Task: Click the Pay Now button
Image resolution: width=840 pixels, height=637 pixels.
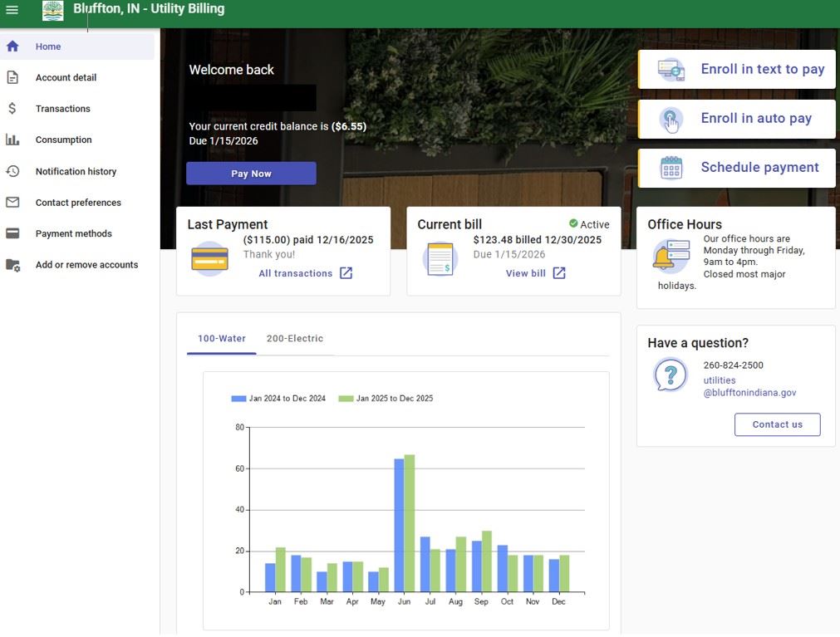Action: tap(251, 173)
